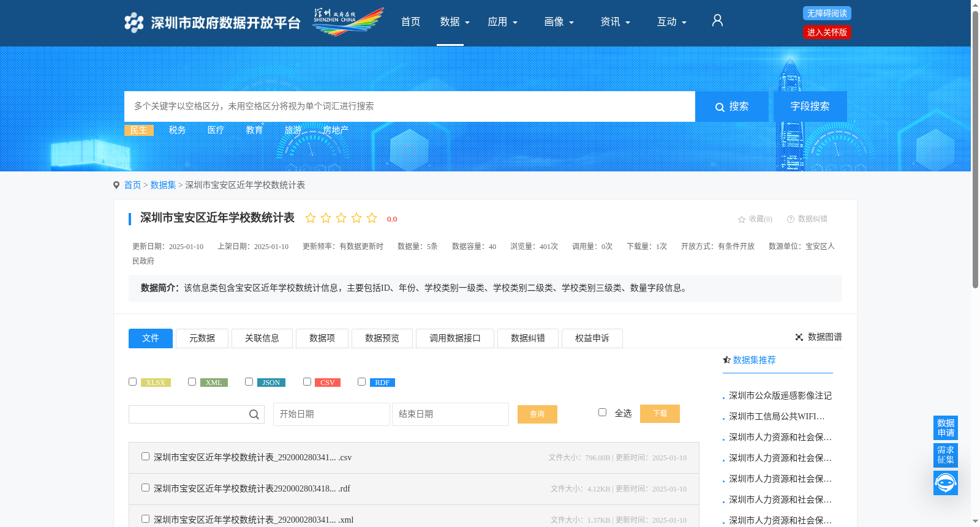Toggle the 全选 select-all checkbox

(602, 413)
